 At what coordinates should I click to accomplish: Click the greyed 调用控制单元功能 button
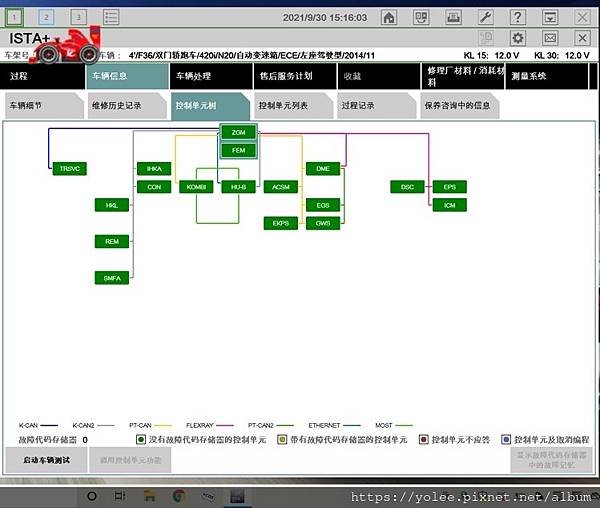tap(130, 460)
